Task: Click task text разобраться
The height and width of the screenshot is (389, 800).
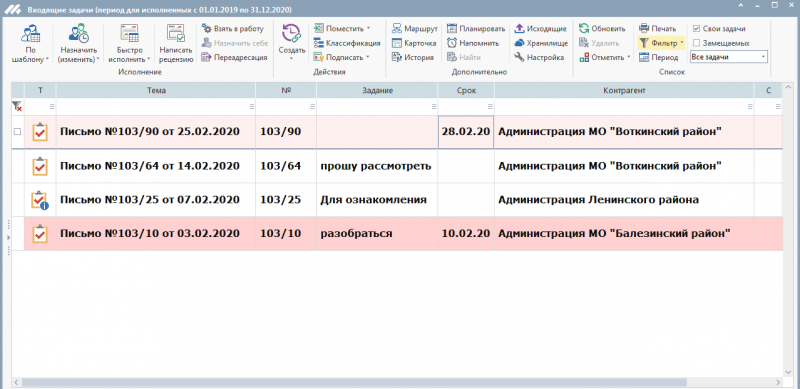Action: point(356,234)
